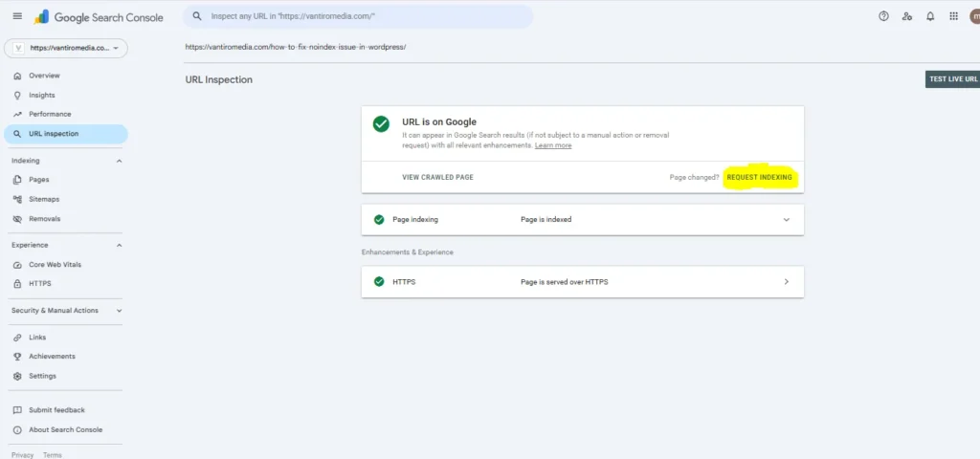The width and height of the screenshot is (980, 459).
Task: Click 'Page is served over HTTPS' text
Action: tap(565, 282)
